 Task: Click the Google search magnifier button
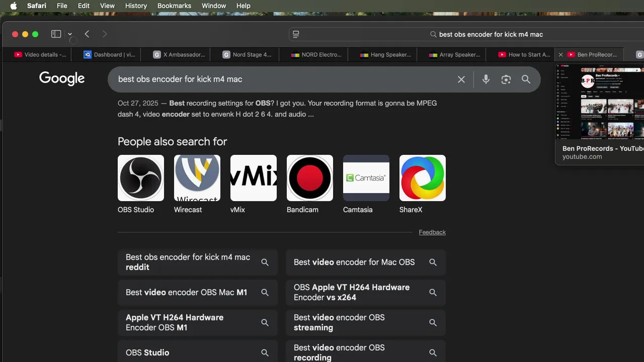[x=526, y=79]
